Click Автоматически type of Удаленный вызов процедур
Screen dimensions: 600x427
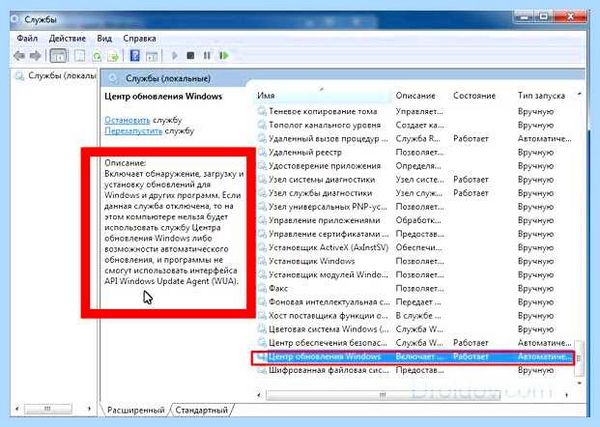(545, 139)
